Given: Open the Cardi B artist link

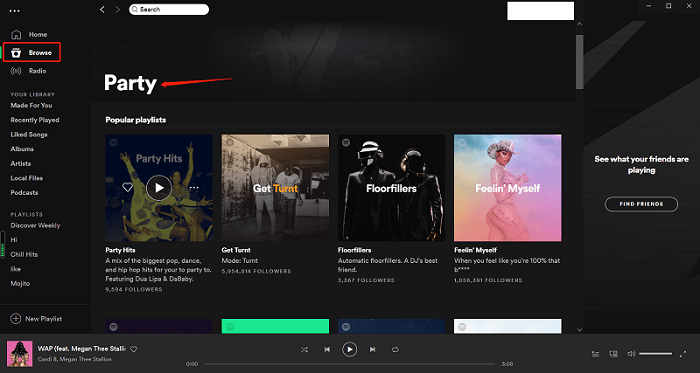Looking at the screenshot, I should click(x=47, y=359).
